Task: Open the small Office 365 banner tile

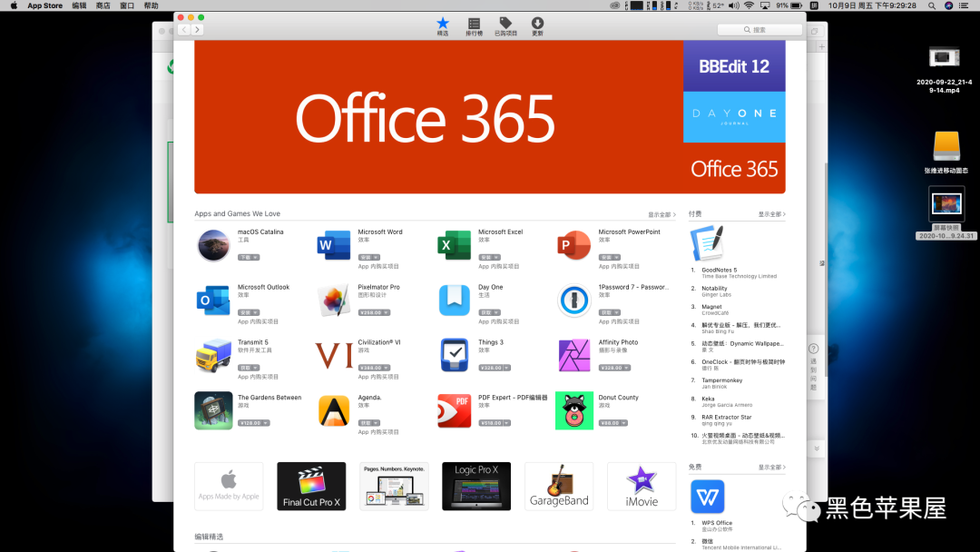Action: [x=734, y=168]
